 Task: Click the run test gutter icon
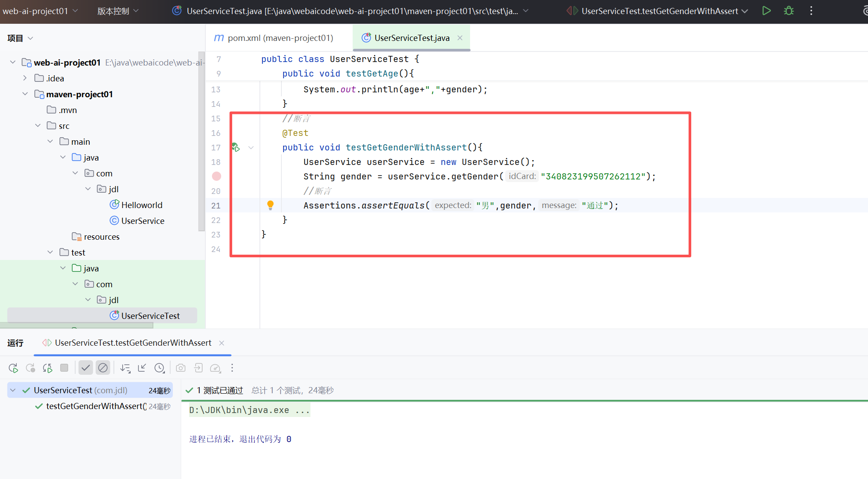point(236,147)
